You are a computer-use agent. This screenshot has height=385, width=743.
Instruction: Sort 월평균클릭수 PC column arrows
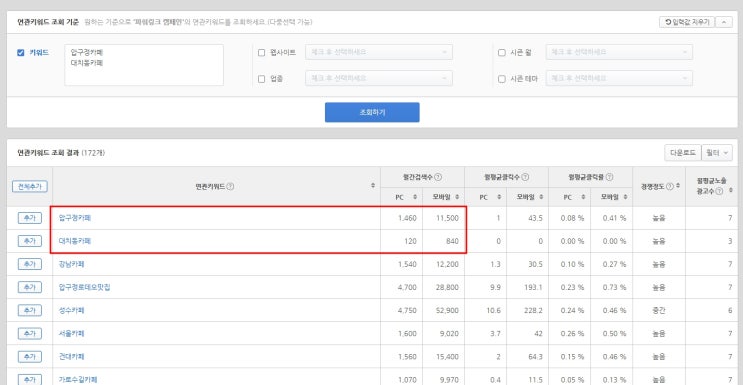pyautogui.click(x=499, y=197)
